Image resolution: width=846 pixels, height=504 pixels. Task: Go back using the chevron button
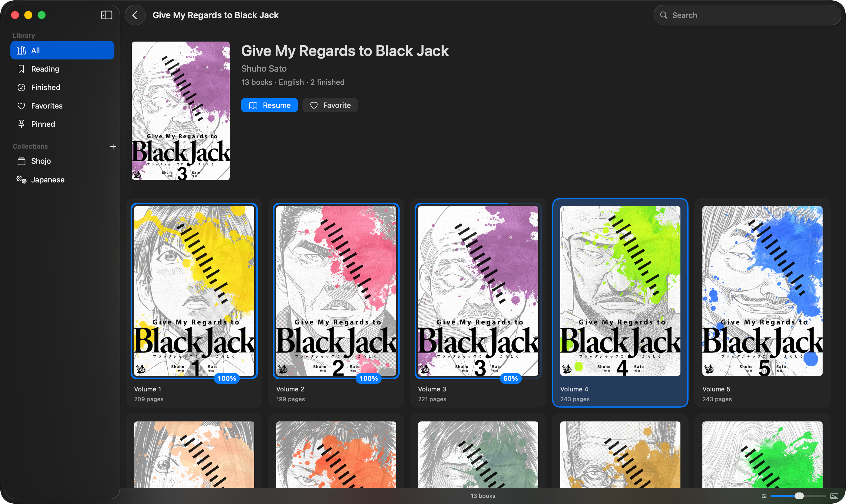[x=135, y=15]
